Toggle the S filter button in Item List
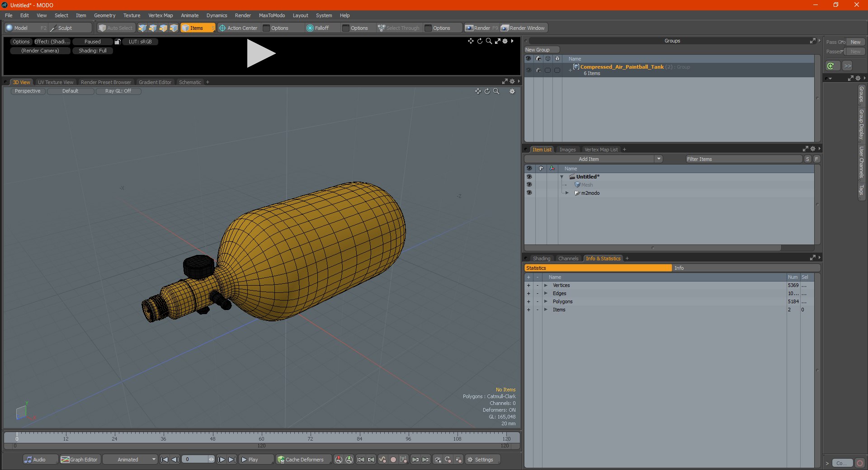This screenshot has width=868, height=470. pos(808,159)
